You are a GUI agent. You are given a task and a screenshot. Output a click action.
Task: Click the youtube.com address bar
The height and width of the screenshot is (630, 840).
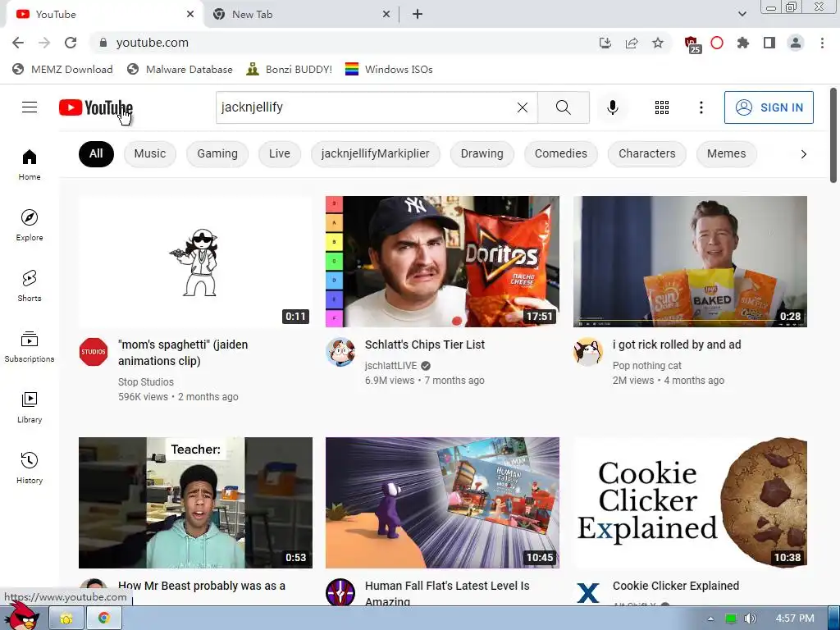[x=343, y=43]
